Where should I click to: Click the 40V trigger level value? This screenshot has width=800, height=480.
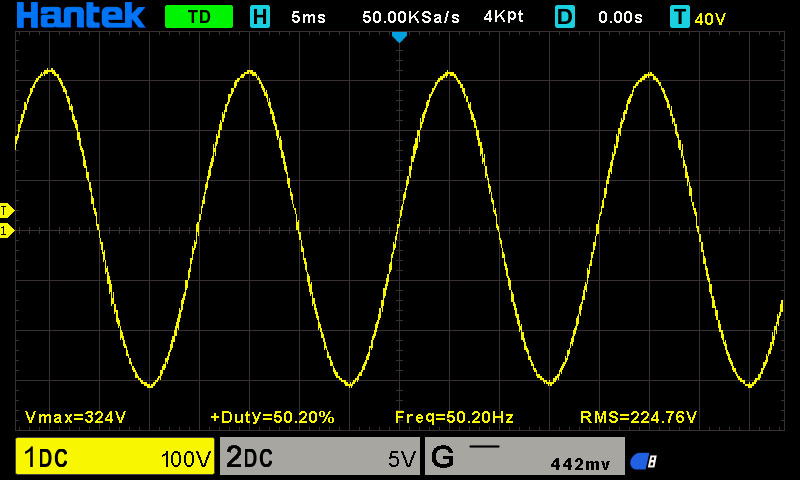[710, 19]
